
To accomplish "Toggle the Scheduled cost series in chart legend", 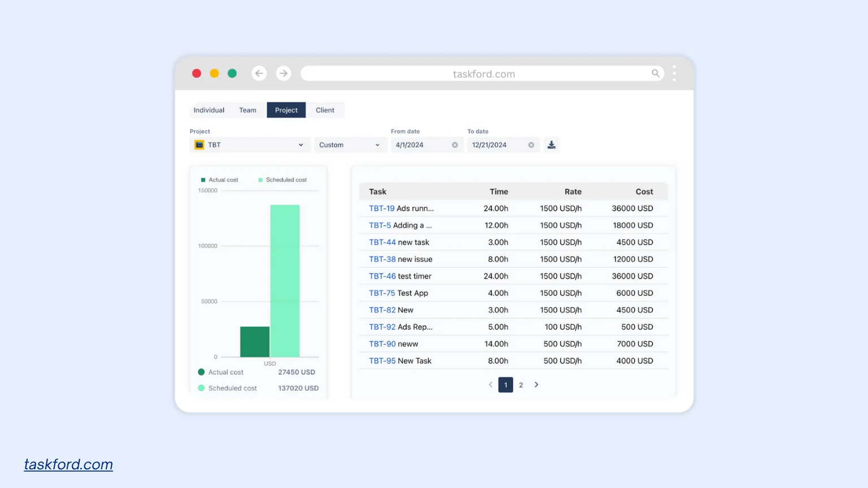I will click(x=284, y=180).
